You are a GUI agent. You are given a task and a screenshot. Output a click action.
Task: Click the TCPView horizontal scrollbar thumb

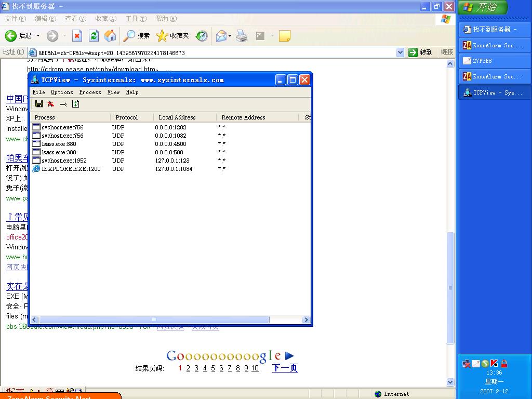click(154, 320)
